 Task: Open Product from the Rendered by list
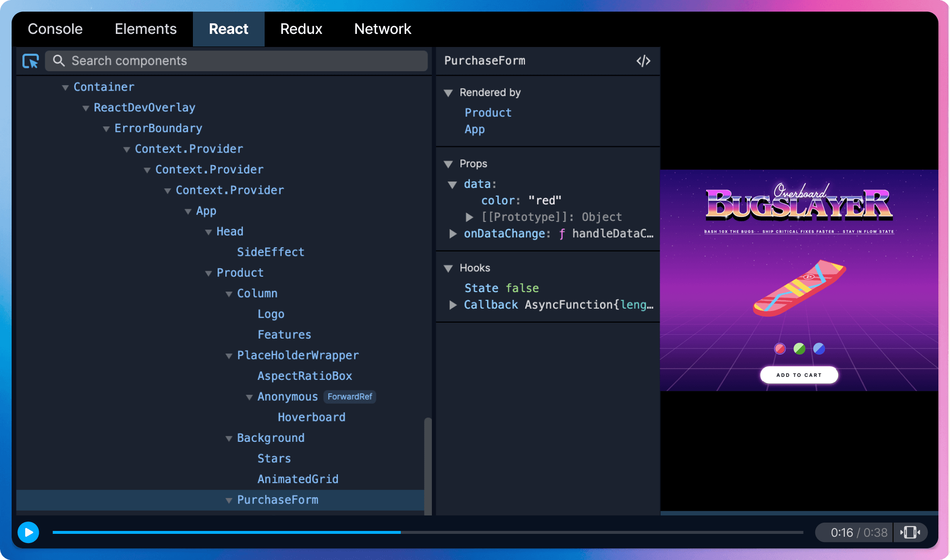click(488, 112)
